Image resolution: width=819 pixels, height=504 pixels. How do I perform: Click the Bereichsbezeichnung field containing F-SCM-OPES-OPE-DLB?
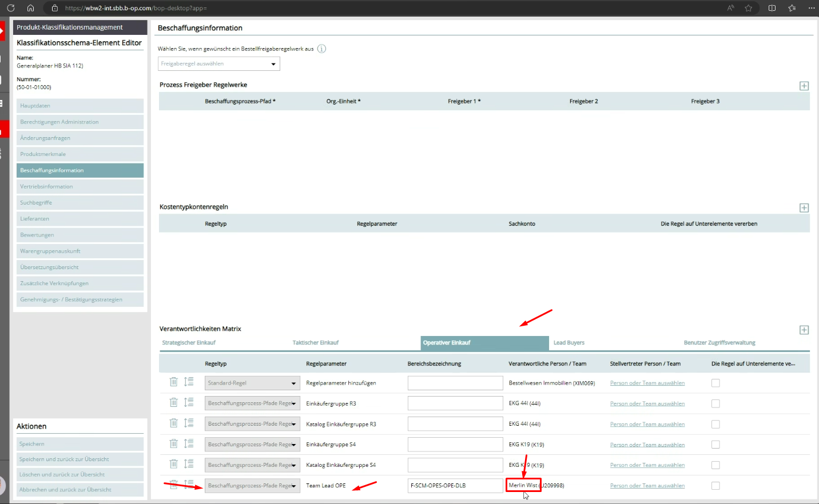pyautogui.click(x=455, y=486)
